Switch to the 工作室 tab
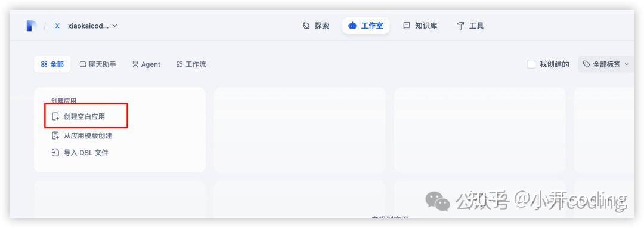 tap(366, 26)
